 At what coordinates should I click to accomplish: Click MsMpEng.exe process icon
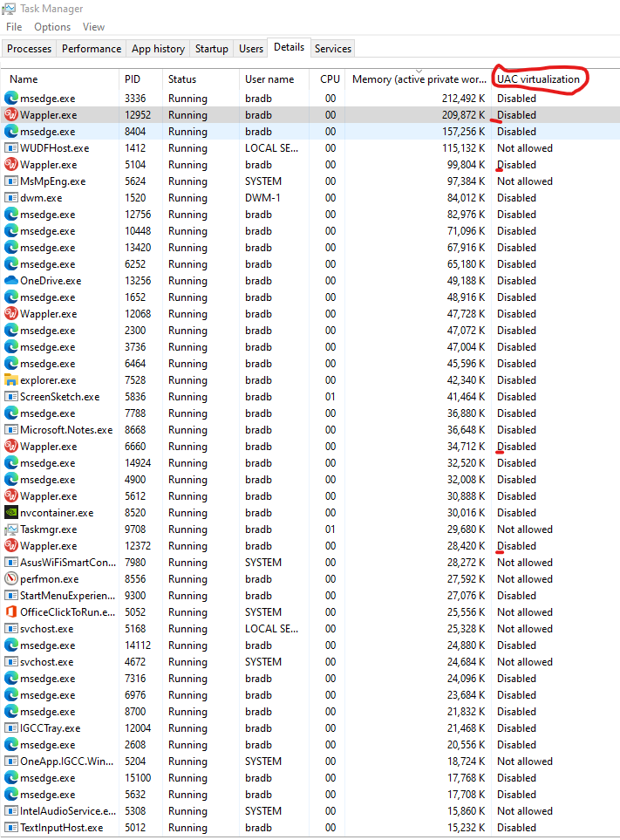pos(10,181)
